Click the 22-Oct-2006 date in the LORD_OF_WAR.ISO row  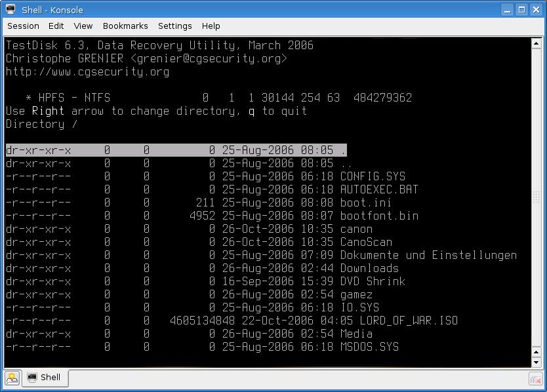tap(277, 321)
